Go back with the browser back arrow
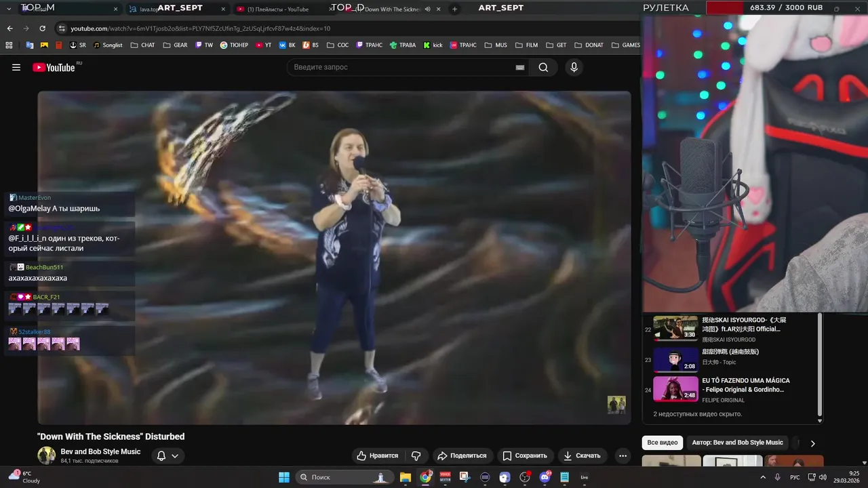The image size is (868, 488). click(x=9, y=28)
